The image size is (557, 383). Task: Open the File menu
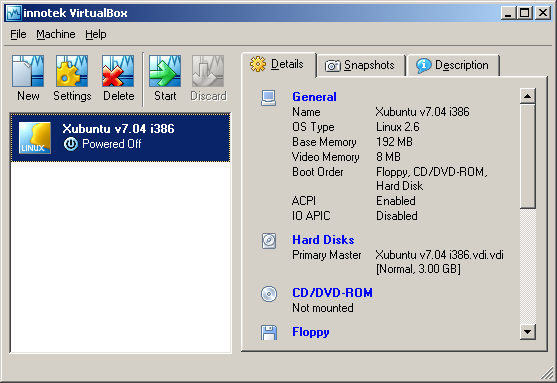(18, 34)
